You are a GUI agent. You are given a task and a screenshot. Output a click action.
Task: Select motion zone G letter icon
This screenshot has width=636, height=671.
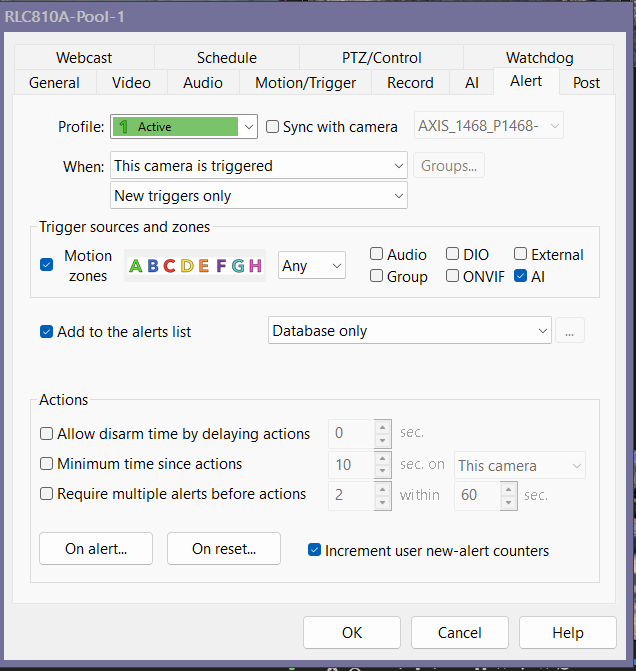click(x=237, y=266)
